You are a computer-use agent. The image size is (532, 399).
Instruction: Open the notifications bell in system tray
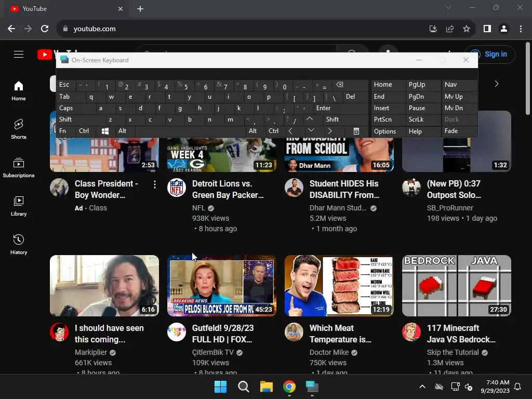coord(518,387)
